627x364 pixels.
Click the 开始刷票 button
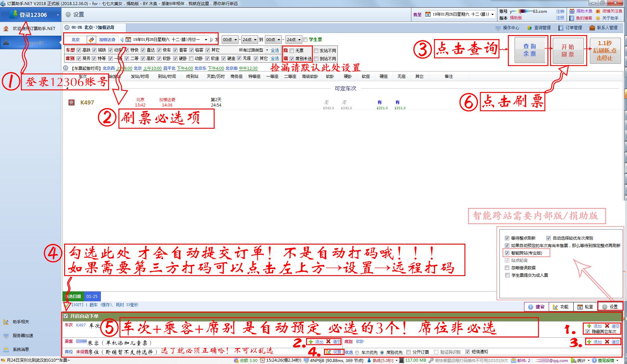pos(568,50)
